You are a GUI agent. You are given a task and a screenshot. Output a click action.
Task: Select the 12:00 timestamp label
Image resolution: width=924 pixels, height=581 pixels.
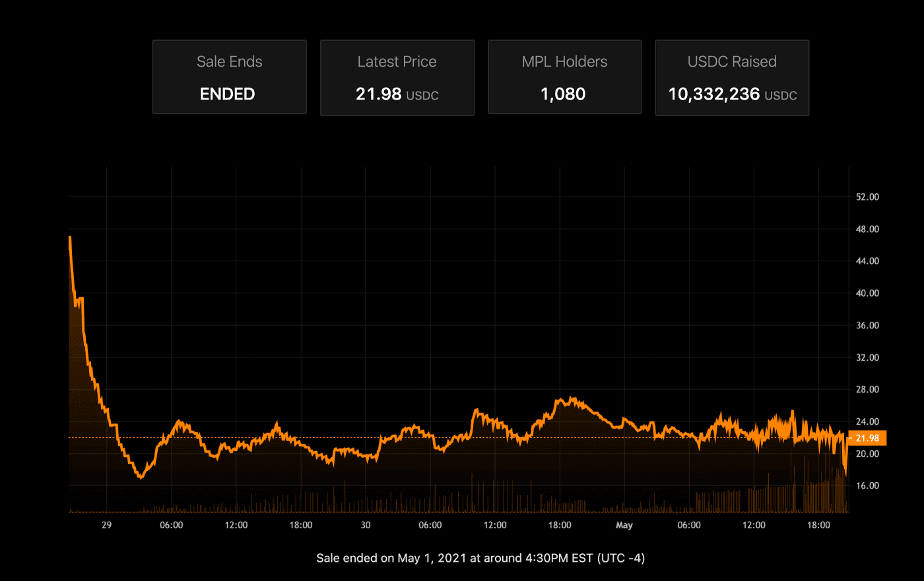(x=236, y=525)
